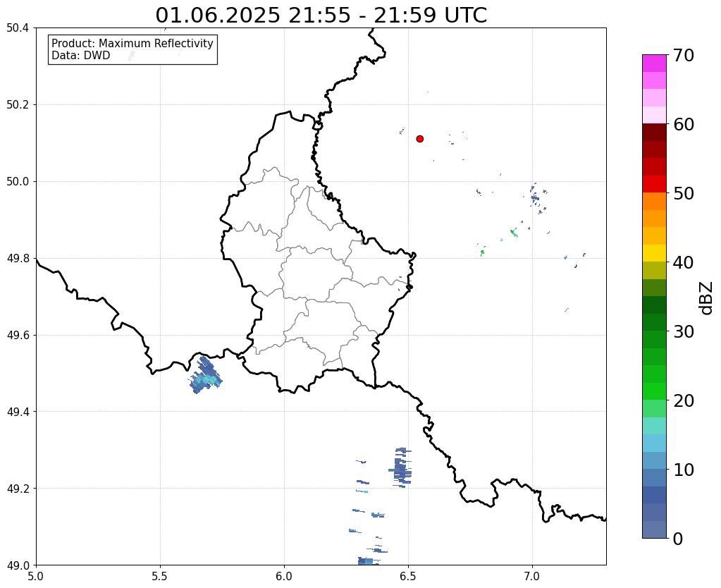Click the y-axis tick label 50.2

[x=18, y=105]
